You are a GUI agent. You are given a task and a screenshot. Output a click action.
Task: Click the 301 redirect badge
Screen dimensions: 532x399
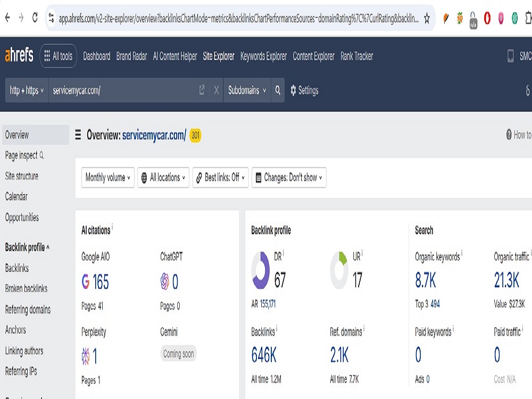pos(195,135)
